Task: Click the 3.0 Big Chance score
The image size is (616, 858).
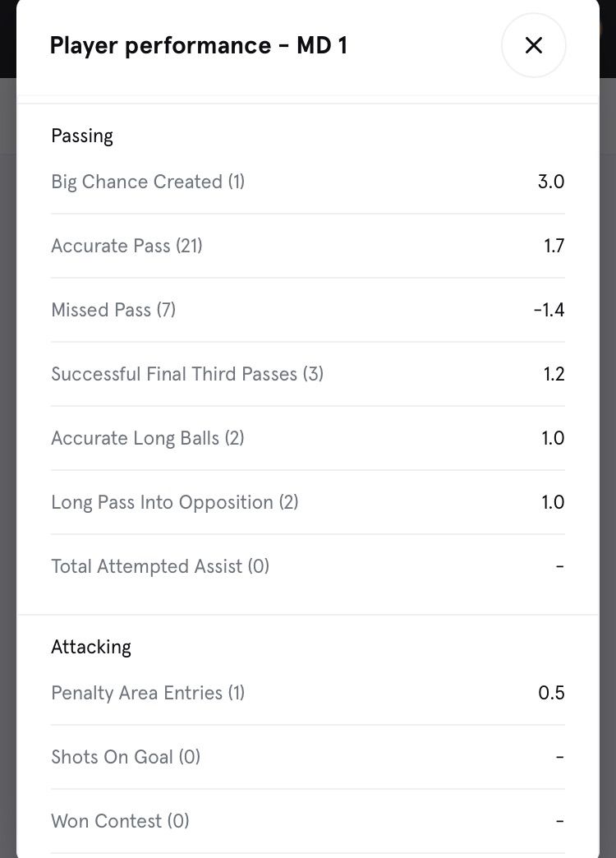Action: tap(550, 182)
